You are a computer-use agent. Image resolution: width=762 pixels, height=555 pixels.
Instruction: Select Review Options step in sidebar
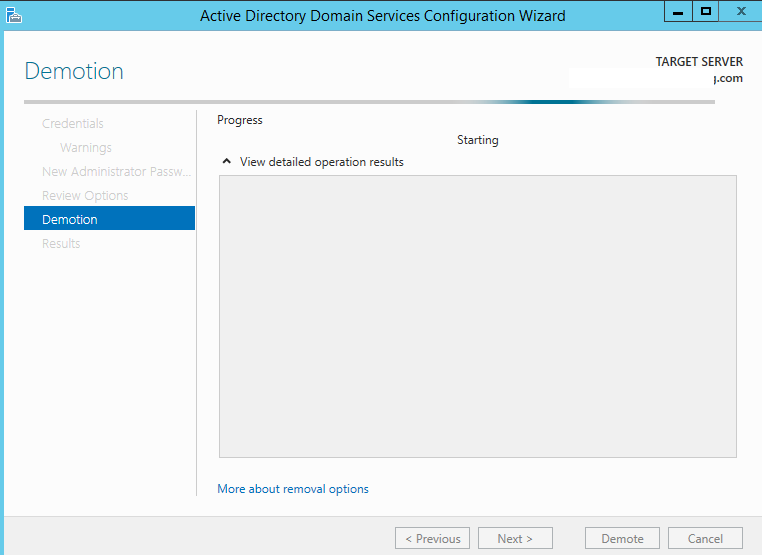[85, 195]
